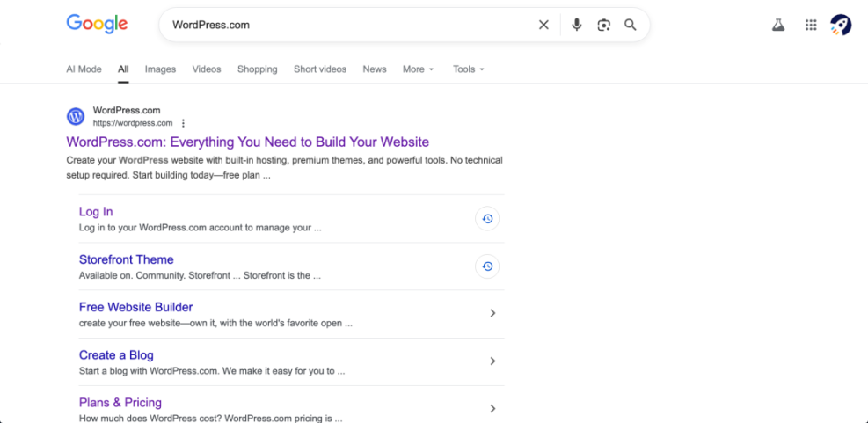
Task: Switch to the Short videos tab
Action: point(320,69)
